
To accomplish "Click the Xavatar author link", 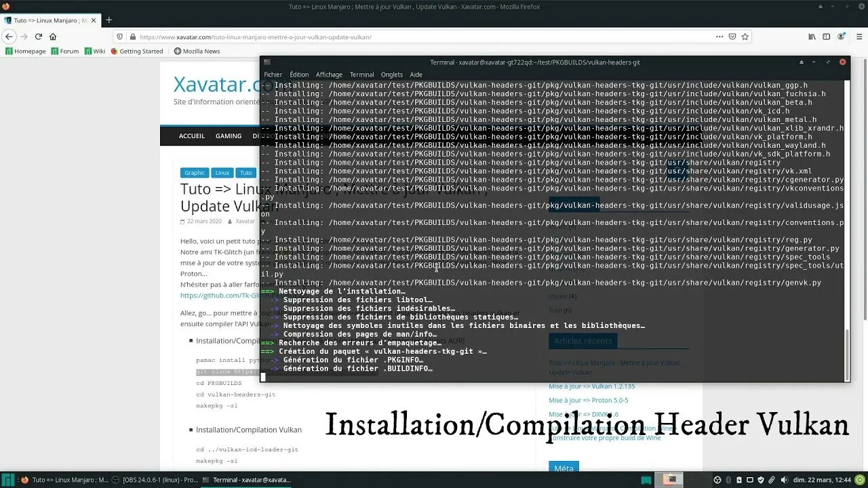I will pos(245,222).
